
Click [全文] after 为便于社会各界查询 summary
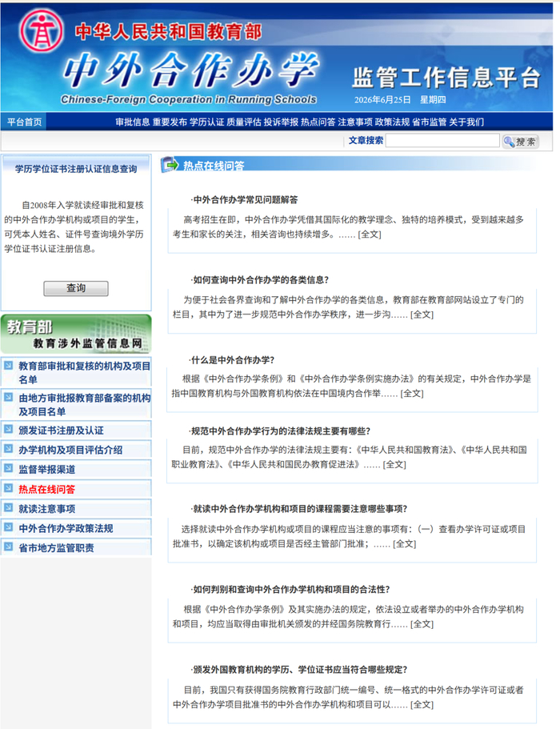click(x=422, y=314)
